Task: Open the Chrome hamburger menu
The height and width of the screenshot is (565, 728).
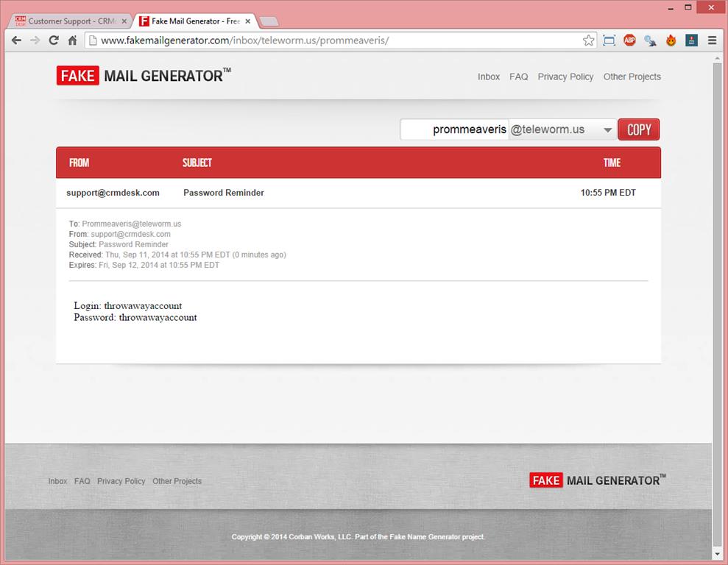Action: point(712,40)
